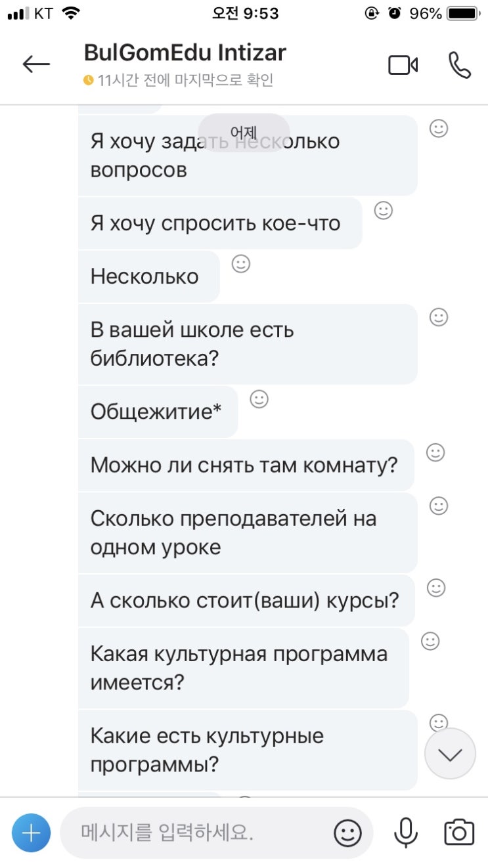React to 'Какая культурная программа имеется?' with smiley

coord(430,641)
